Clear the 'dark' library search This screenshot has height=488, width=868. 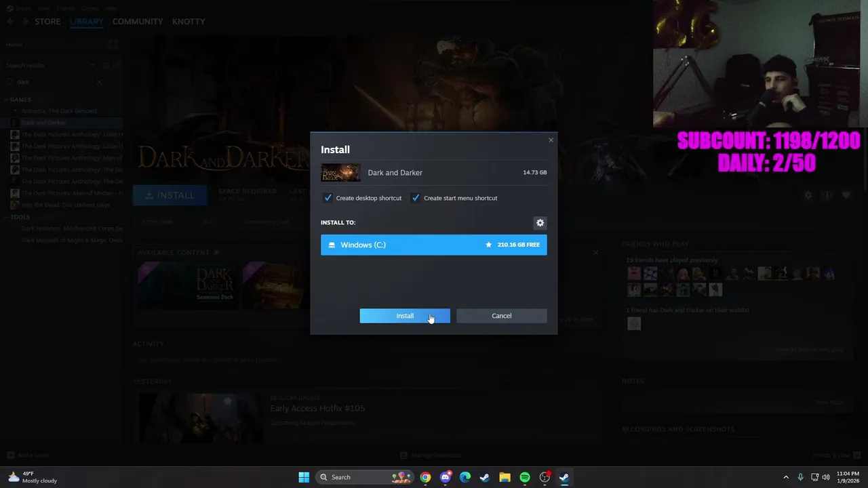tap(99, 82)
